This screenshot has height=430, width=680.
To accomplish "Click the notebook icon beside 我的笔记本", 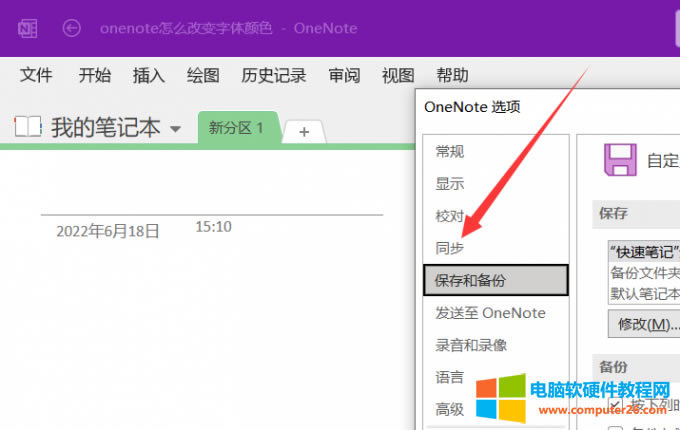I will [28, 127].
